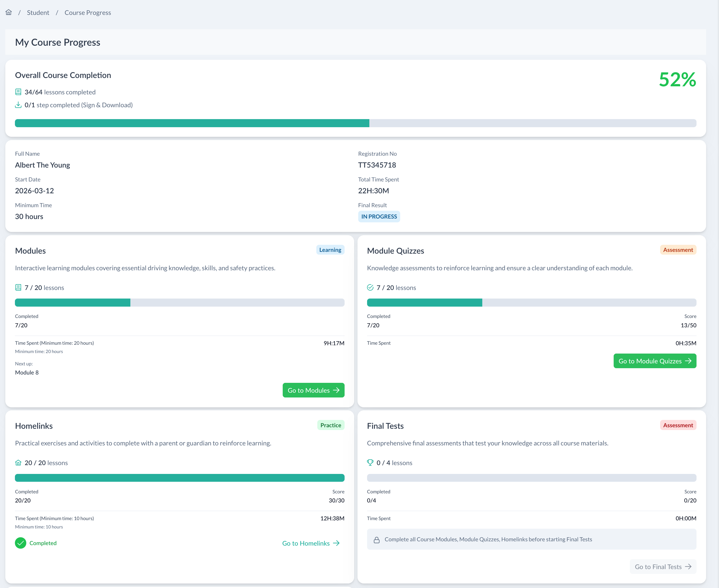Click the Homelinks full progress bar

pyautogui.click(x=180, y=478)
